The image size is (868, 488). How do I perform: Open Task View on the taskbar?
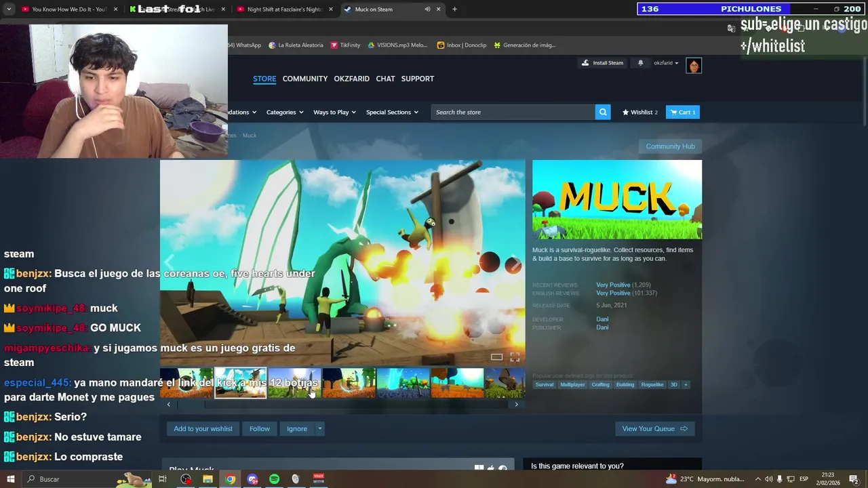pos(163,479)
